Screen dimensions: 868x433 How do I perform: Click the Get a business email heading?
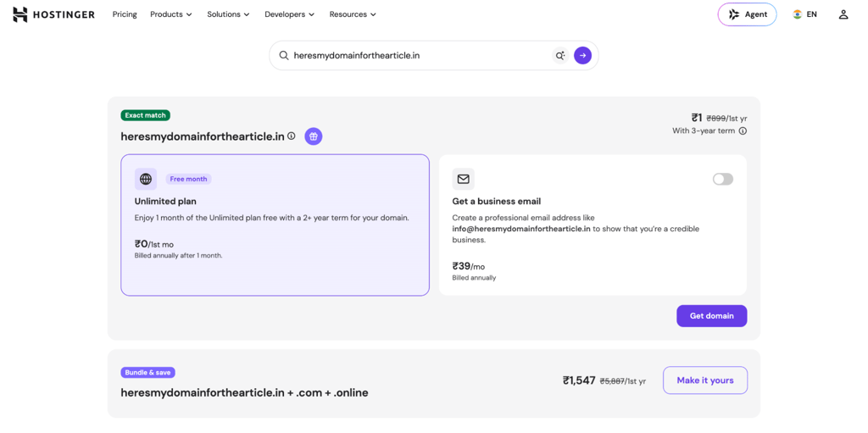pos(497,201)
